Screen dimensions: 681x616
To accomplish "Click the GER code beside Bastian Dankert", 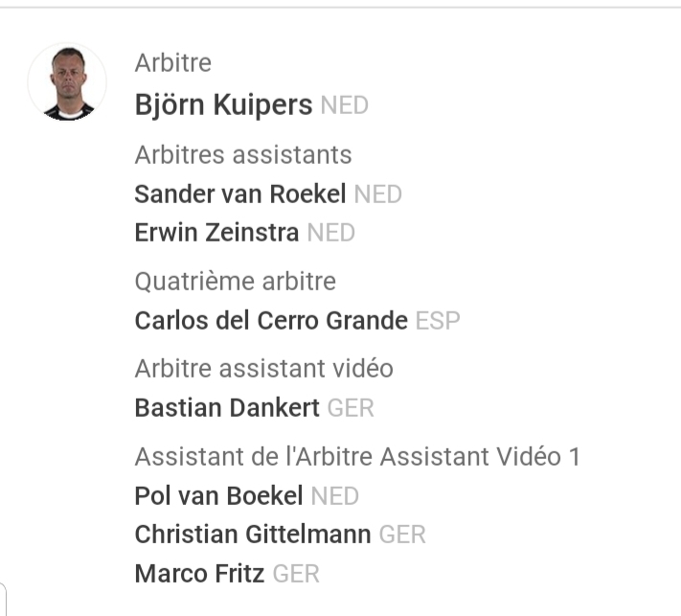I will (351, 409).
